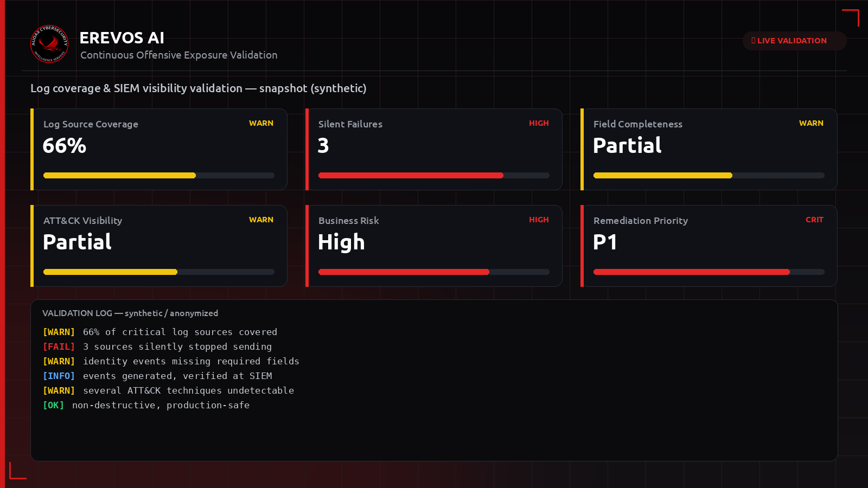Image resolution: width=868 pixels, height=488 pixels.
Task: Select log line 'non-destructive, production-safe'
Action: (x=161, y=405)
